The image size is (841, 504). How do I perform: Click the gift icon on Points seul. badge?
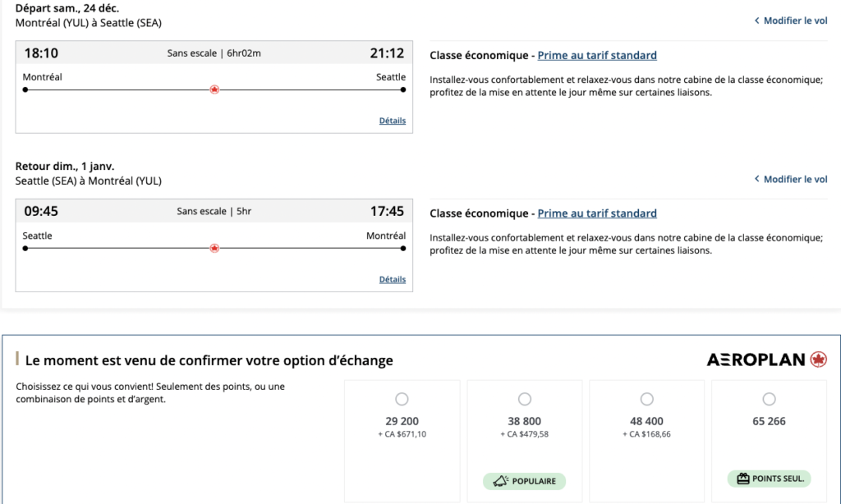click(x=743, y=479)
